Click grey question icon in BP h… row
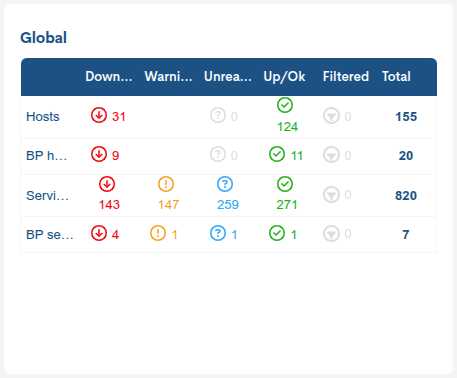The image size is (457, 378). pos(218,154)
